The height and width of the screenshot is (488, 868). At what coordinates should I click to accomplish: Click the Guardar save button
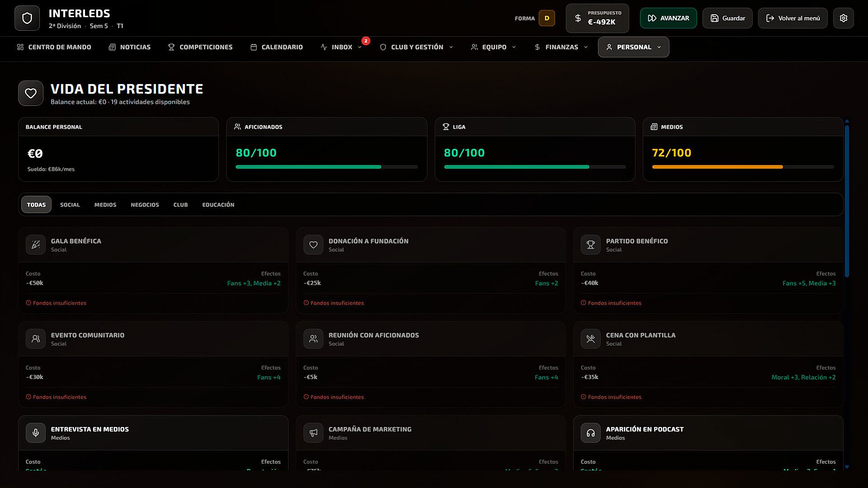727,18
